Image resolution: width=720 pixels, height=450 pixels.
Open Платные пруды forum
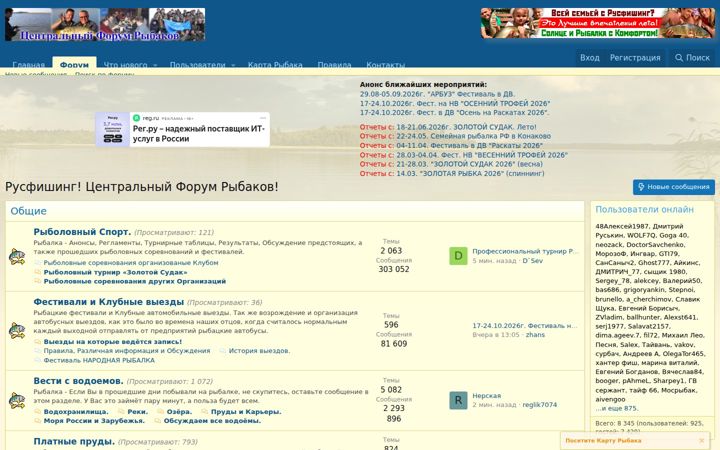pyautogui.click(x=74, y=442)
